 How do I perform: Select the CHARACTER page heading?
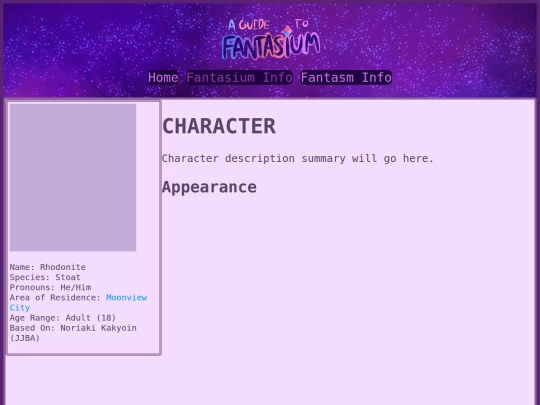point(219,126)
